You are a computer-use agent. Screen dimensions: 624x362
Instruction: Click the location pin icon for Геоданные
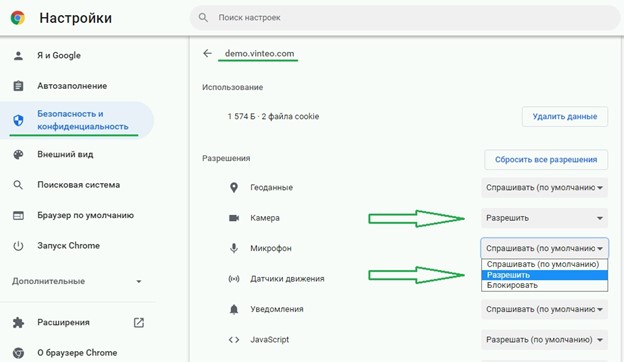(x=234, y=187)
